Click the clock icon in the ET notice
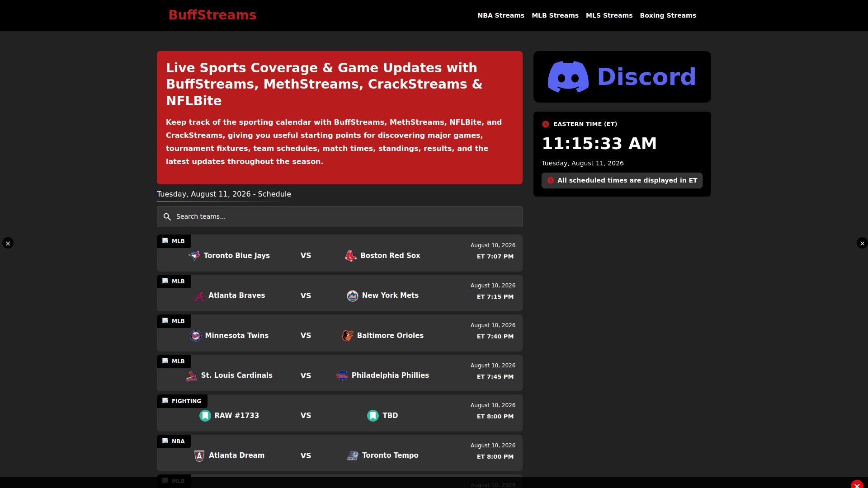 tap(551, 181)
